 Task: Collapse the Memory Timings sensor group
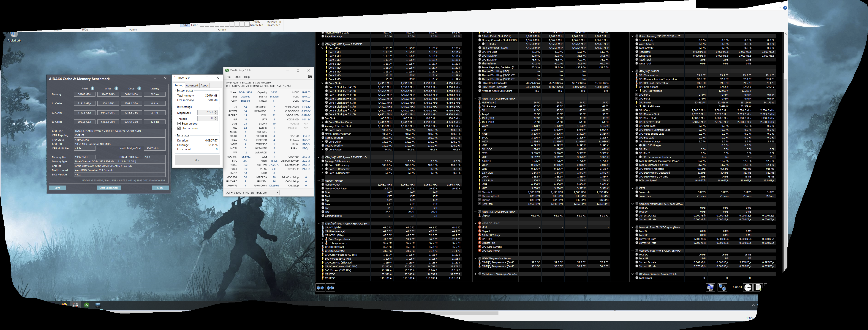click(x=318, y=180)
